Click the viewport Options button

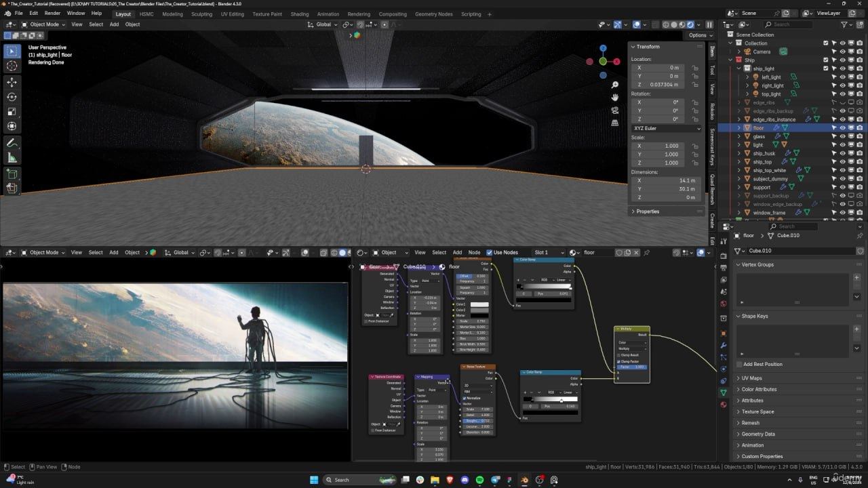697,35
